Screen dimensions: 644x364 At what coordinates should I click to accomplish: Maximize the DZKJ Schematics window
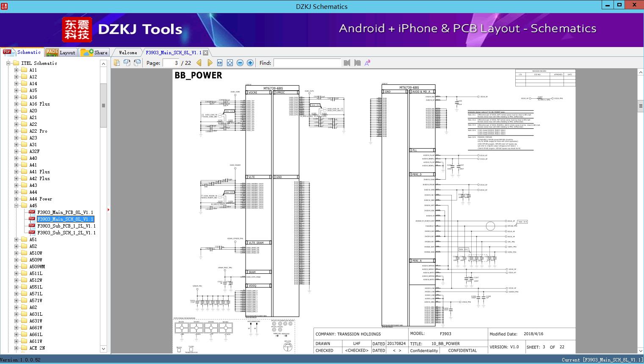(x=619, y=5)
